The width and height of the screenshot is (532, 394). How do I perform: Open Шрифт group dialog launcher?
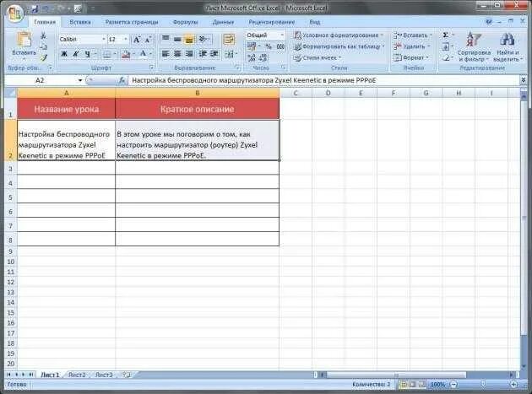click(x=152, y=67)
